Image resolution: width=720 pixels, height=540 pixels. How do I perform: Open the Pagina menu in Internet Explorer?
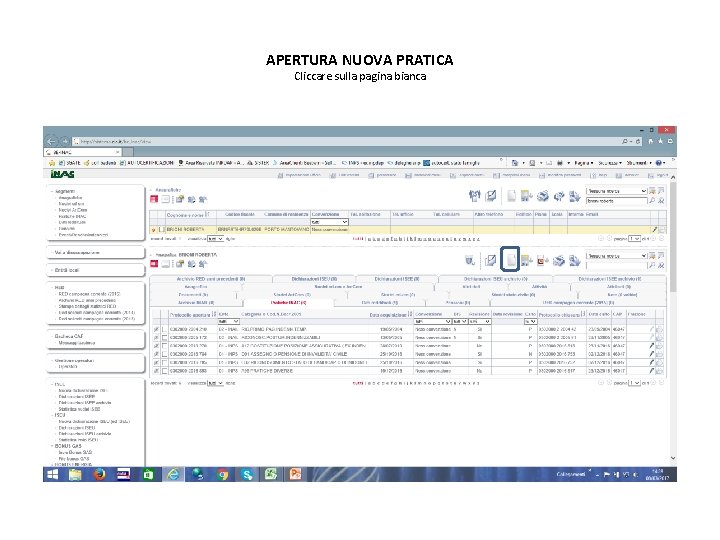click(x=584, y=163)
